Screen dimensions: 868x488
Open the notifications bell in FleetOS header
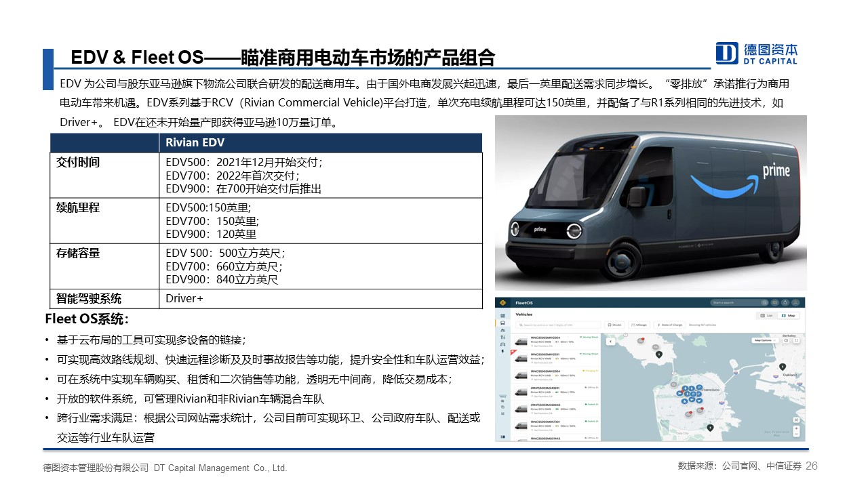(x=785, y=302)
